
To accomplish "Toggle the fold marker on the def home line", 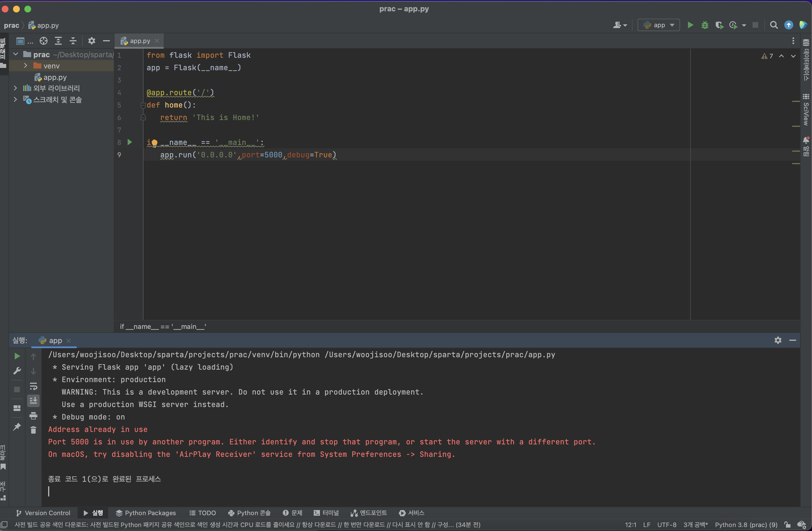I will (x=143, y=105).
